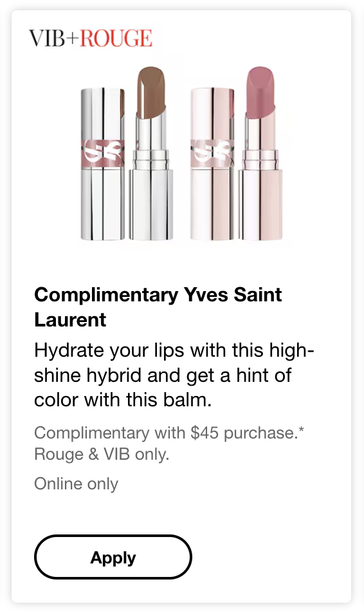364x613 pixels.
Task: Click the silver lipstick cap
Action: point(103,164)
